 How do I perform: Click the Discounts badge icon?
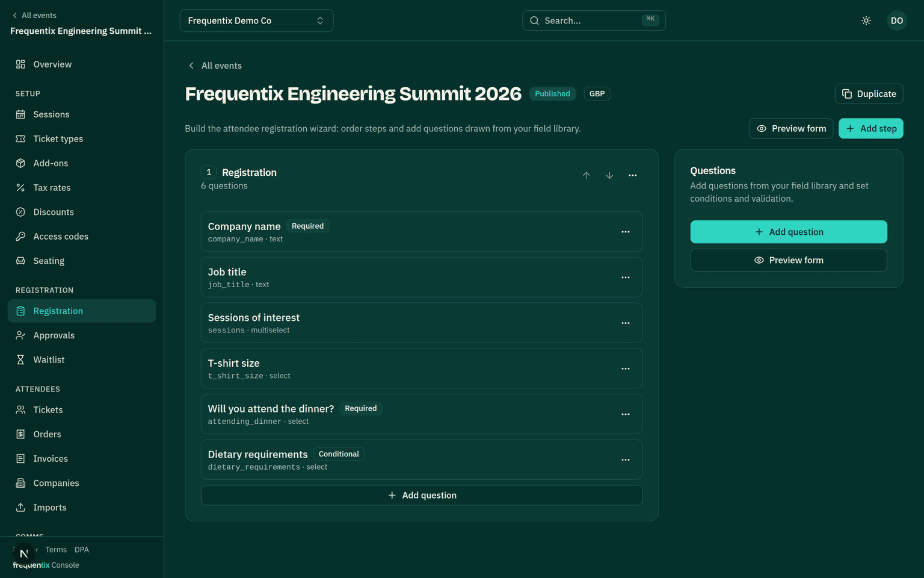[20, 212]
